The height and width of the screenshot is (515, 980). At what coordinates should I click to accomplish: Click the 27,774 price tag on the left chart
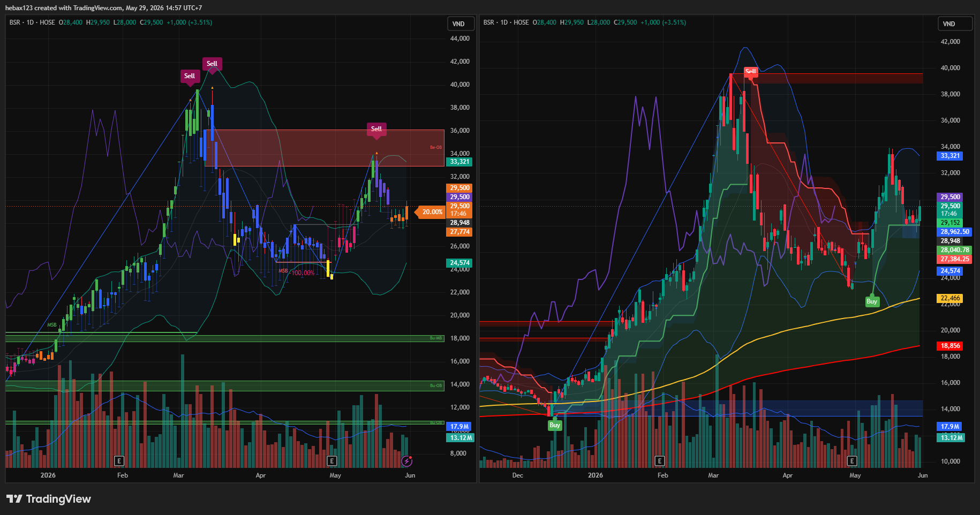459,232
